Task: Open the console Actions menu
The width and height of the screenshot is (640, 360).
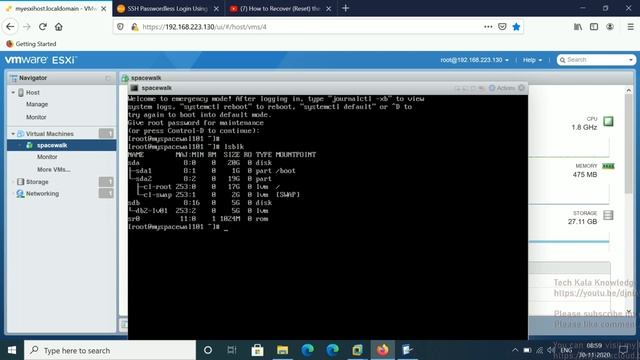Action: click(x=502, y=88)
